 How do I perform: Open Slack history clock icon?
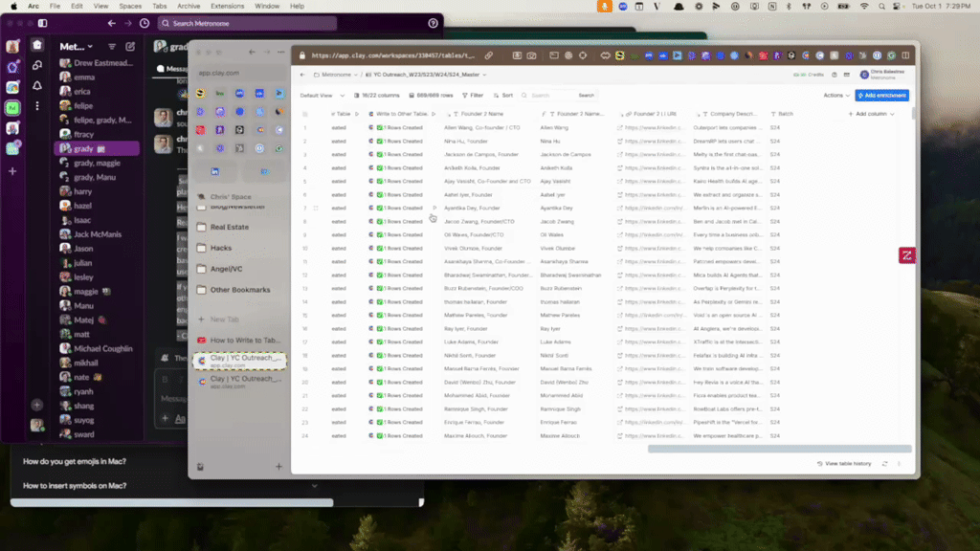pos(145,23)
